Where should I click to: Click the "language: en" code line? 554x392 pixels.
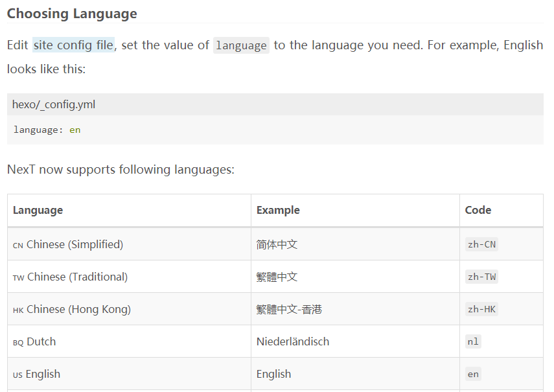(47, 130)
